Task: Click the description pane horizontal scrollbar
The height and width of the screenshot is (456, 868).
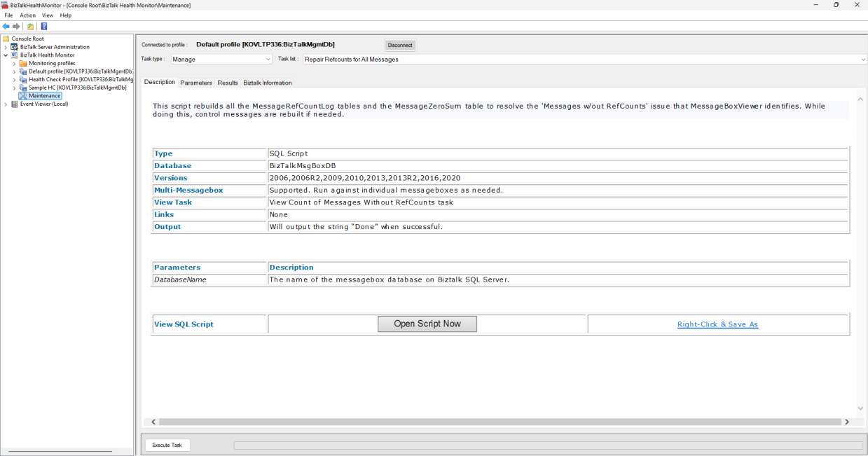Action: (500, 422)
